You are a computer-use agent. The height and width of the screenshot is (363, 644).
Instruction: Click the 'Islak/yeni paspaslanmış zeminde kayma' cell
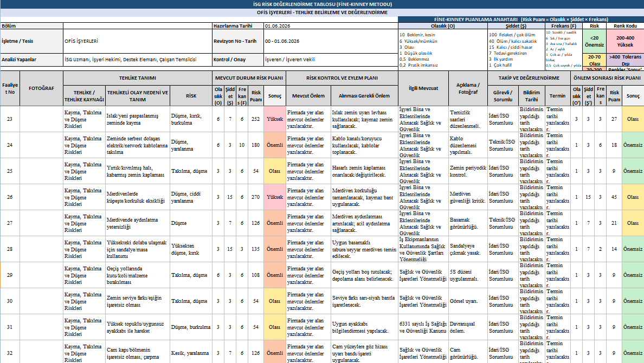point(138,119)
